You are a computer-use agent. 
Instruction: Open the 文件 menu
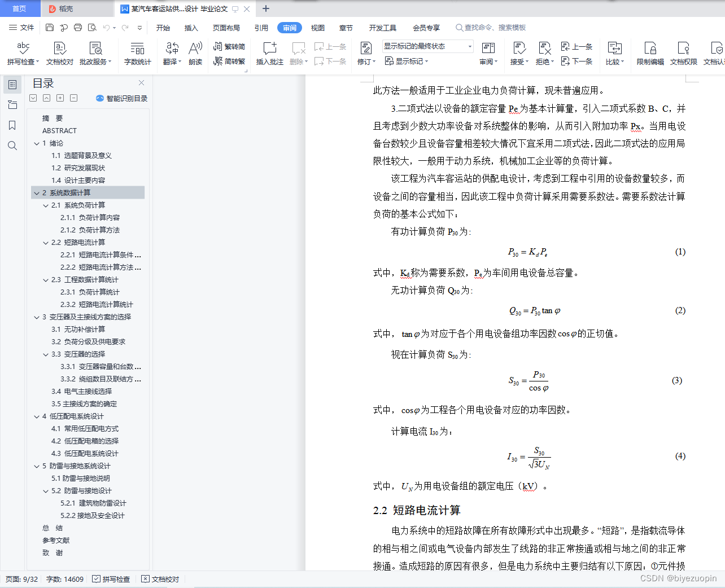22,27
